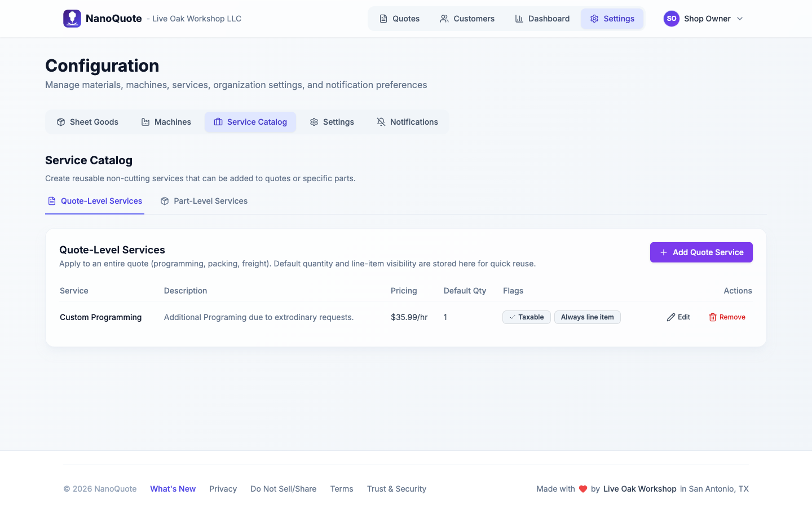Open the Quotes page

point(399,19)
